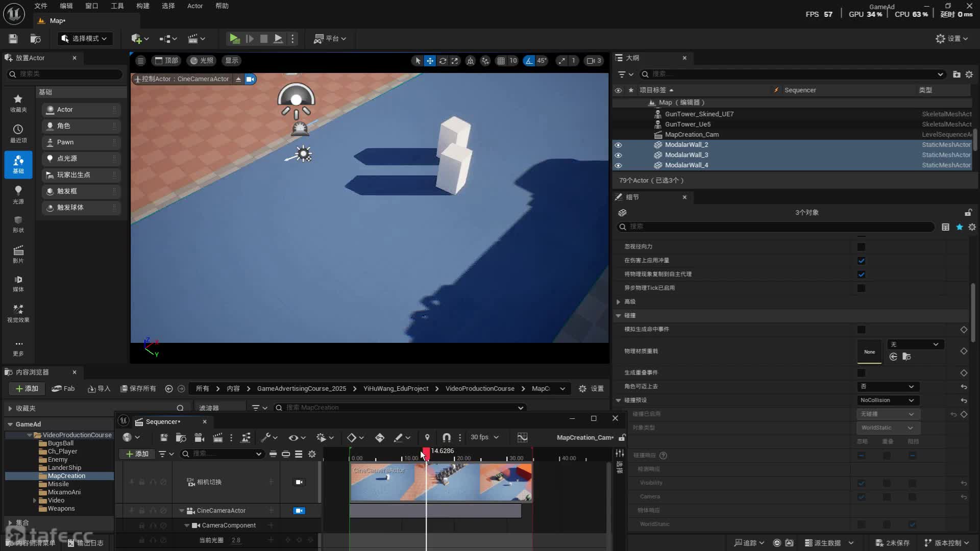Viewport: 980px width, 551px height.
Task: Open the 构建 menu
Action: tap(143, 6)
